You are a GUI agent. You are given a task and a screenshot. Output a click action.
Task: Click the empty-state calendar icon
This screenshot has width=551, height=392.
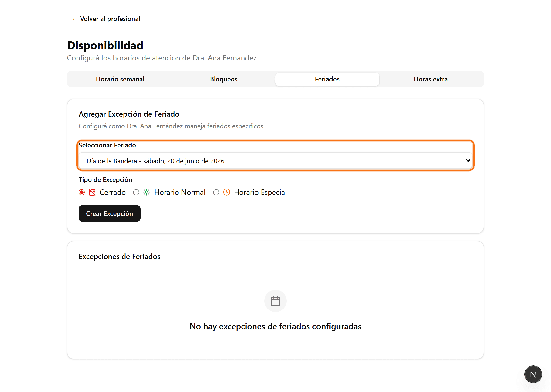pos(275,301)
